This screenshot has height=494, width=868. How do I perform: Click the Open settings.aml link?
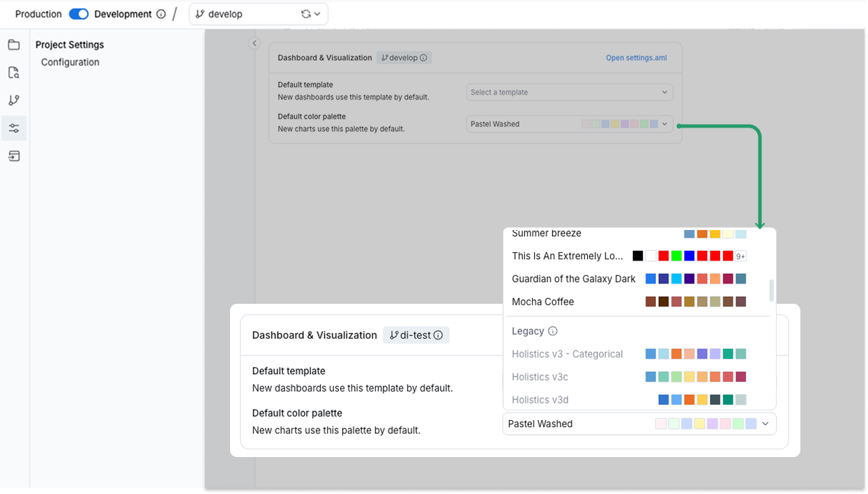point(636,58)
